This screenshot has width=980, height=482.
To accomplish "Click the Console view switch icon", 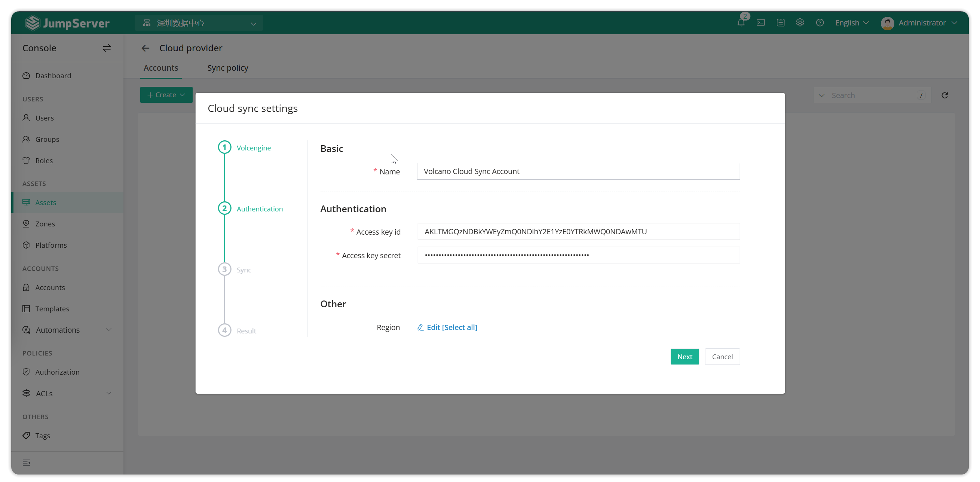I will pos(107,48).
